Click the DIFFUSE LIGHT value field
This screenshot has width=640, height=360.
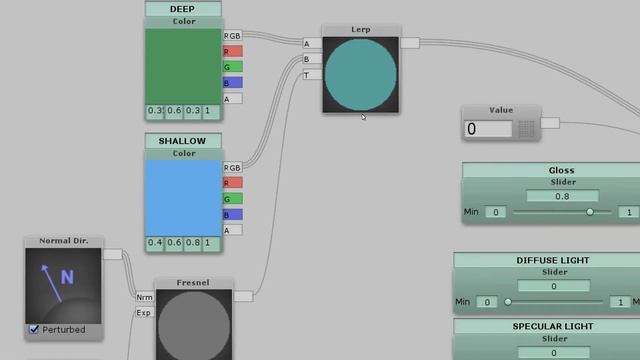tap(553, 286)
